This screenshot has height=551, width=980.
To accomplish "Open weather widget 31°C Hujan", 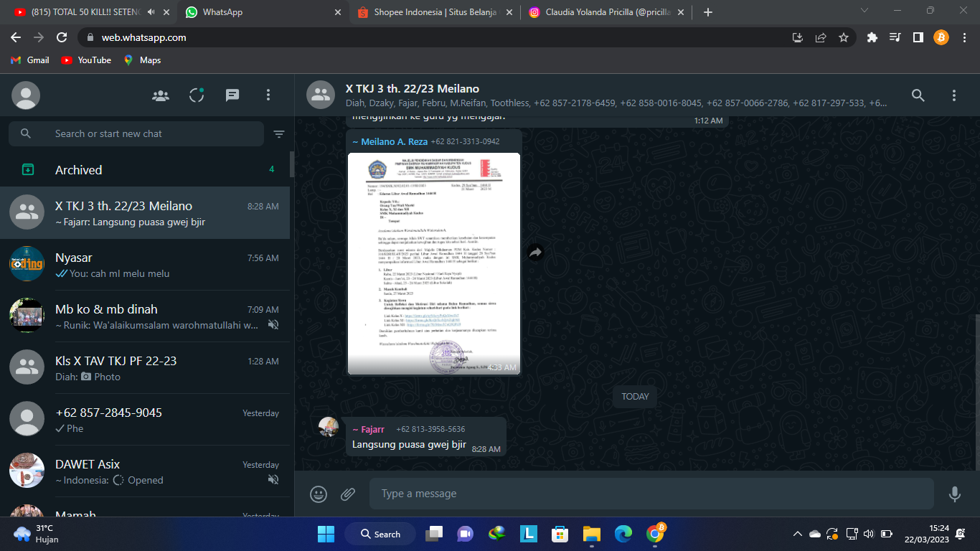I will point(36,533).
